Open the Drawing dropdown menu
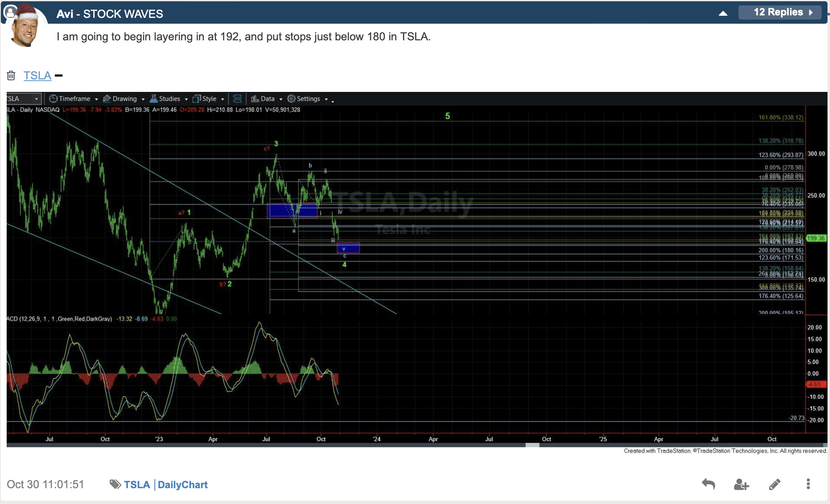Screen dimensions: 830x504 [124, 99]
